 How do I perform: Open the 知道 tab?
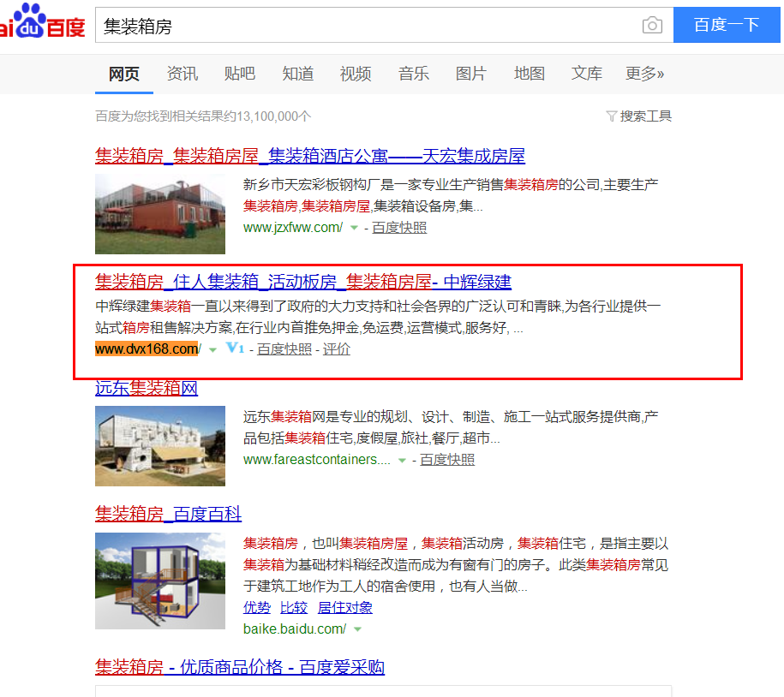click(x=297, y=74)
